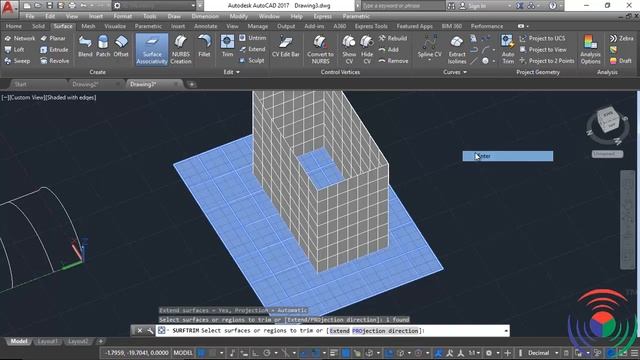Open Analysis Options
Viewport: 640px width, 360px height.
pyautogui.click(x=590, y=49)
